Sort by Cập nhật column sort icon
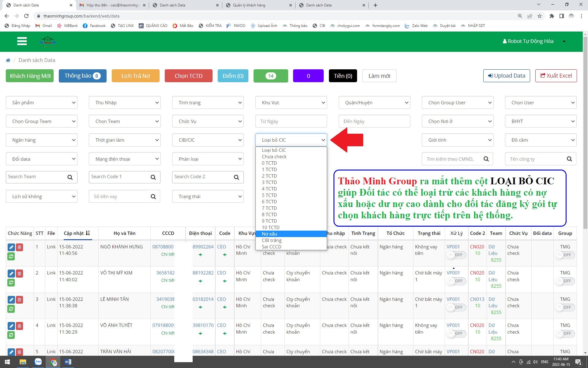The image size is (588, 368). coord(88,233)
